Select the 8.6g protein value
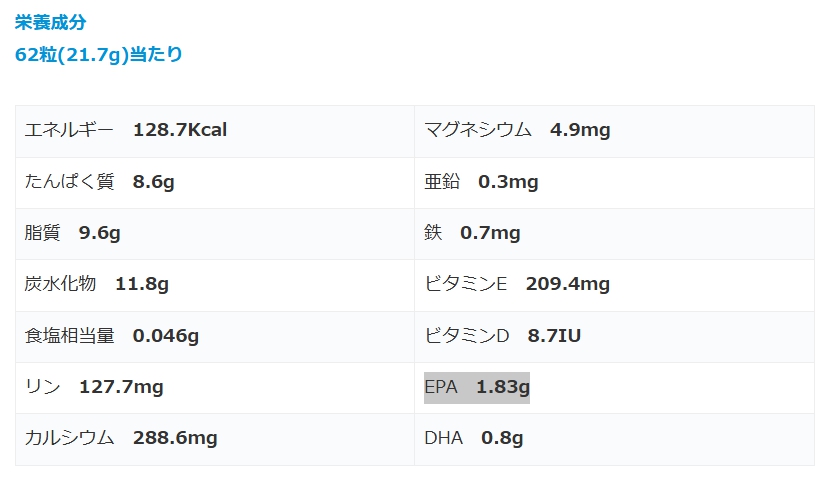 [153, 181]
